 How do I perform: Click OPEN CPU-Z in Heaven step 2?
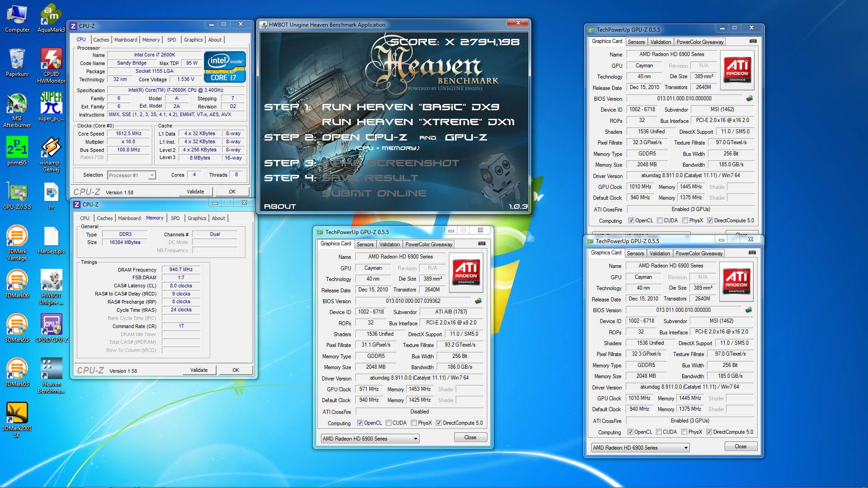[x=364, y=137]
